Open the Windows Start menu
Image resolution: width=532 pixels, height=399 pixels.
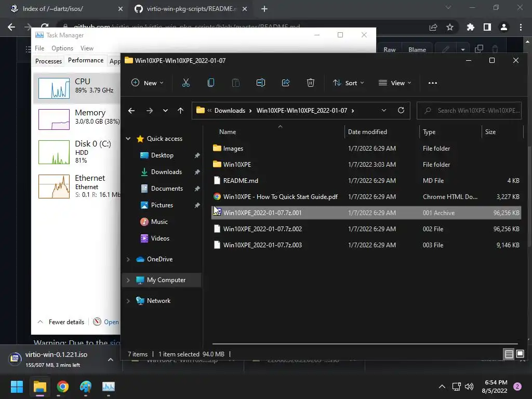(17, 387)
